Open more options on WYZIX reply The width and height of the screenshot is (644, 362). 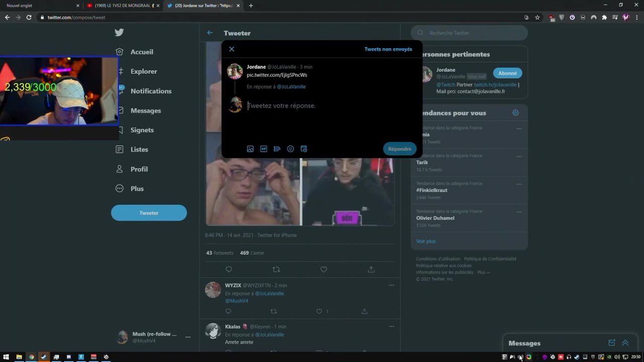pos(391,285)
